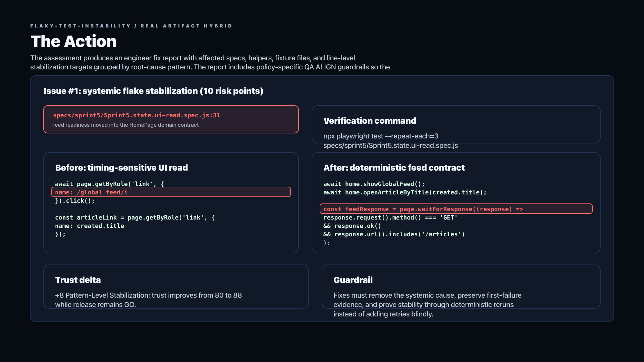Select the 'npx playwright test --repeat-each=3' command
The width and height of the screenshot is (644, 362).
coord(381,136)
